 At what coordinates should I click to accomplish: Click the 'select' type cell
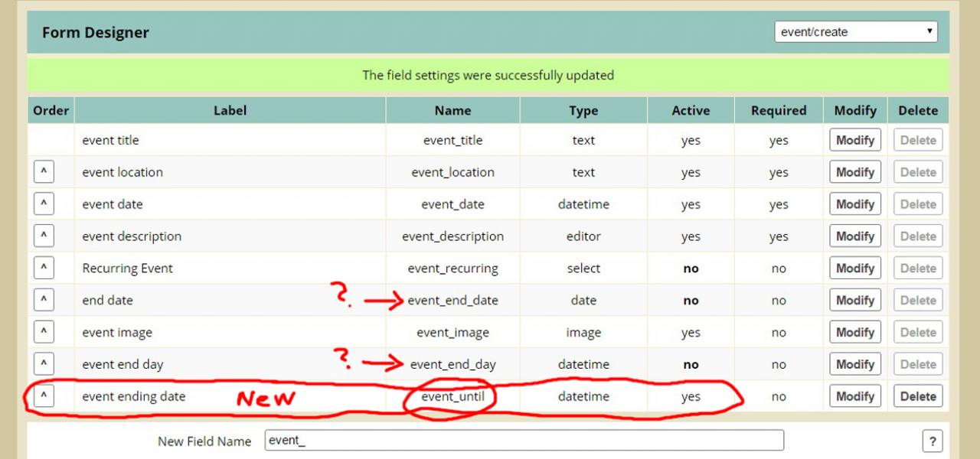click(x=583, y=269)
